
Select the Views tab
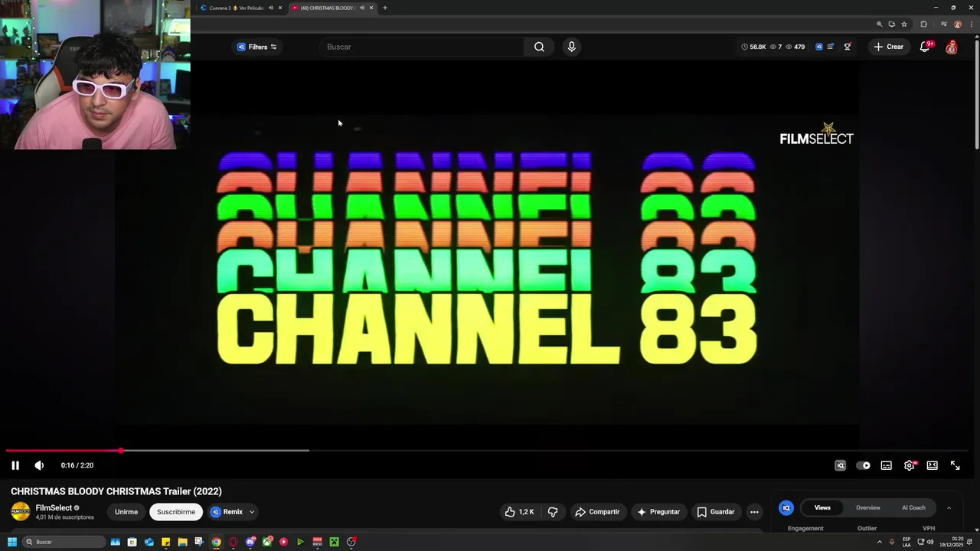pyautogui.click(x=822, y=507)
